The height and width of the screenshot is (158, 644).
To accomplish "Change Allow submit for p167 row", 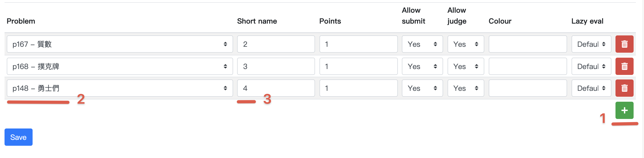I will coord(422,44).
